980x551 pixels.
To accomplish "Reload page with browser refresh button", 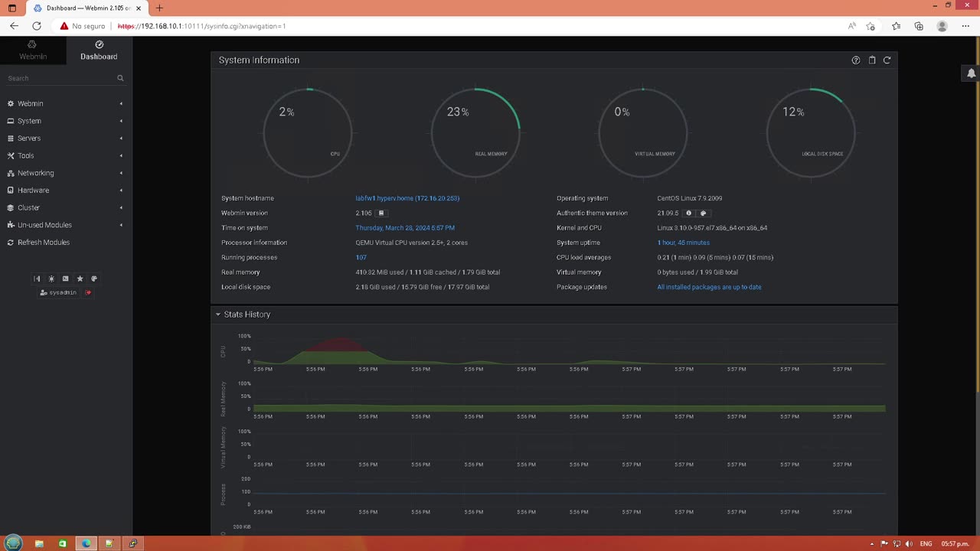I will pos(36,26).
